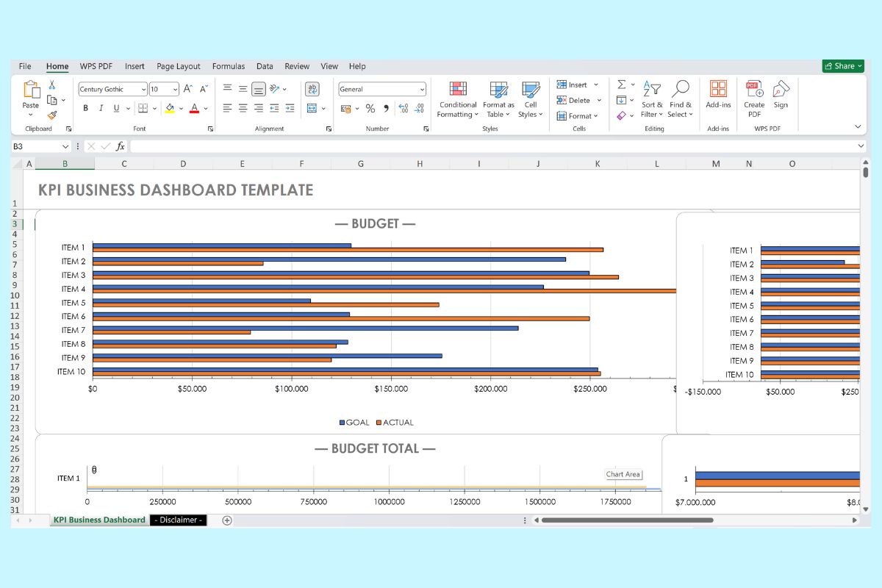This screenshot has width=882, height=588.
Task: Open Add-ins from ribbon
Action: coord(718,96)
